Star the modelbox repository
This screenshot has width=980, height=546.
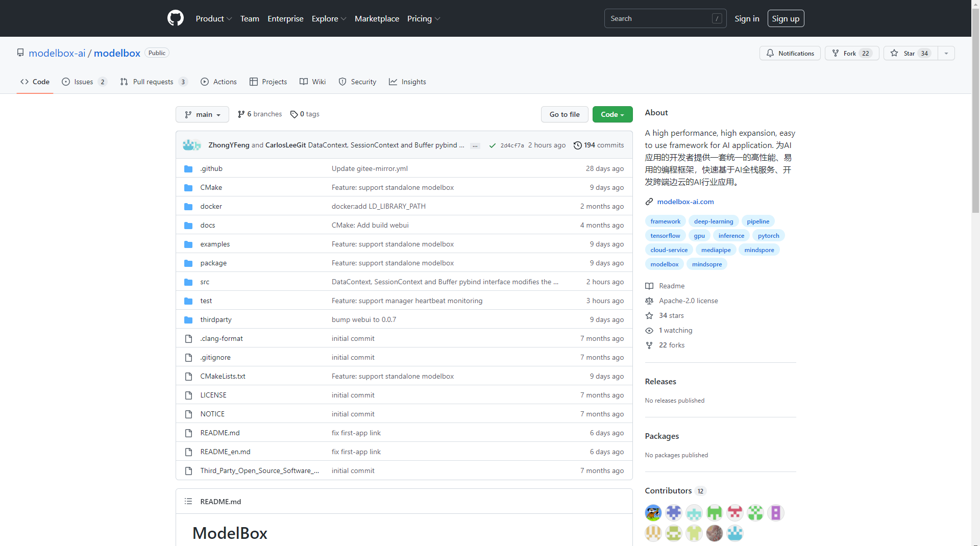pos(911,53)
